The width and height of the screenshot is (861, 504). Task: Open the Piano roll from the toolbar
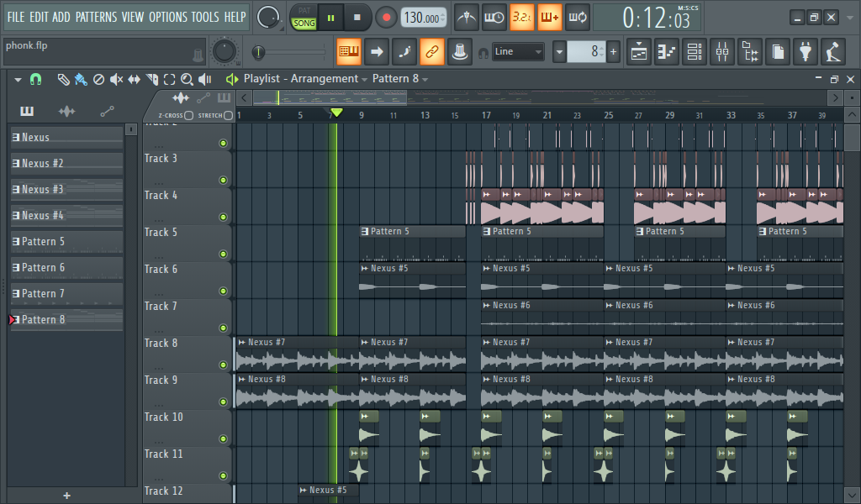667,52
